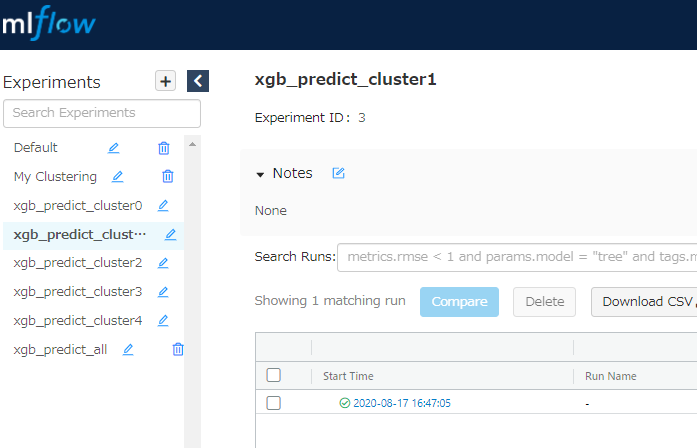The height and width of the screenshot is (448, 697).
Task: Focus the Search Experiments field
Action: [102, 113]
